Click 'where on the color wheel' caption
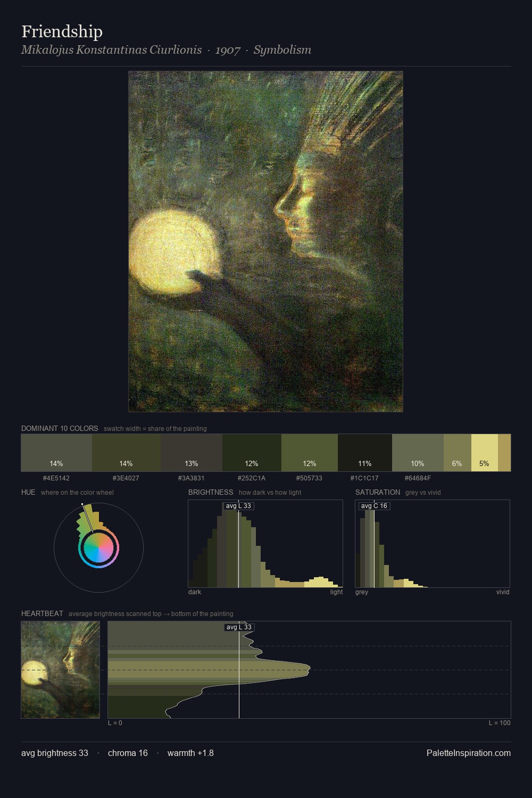 [x=77, y=493]
